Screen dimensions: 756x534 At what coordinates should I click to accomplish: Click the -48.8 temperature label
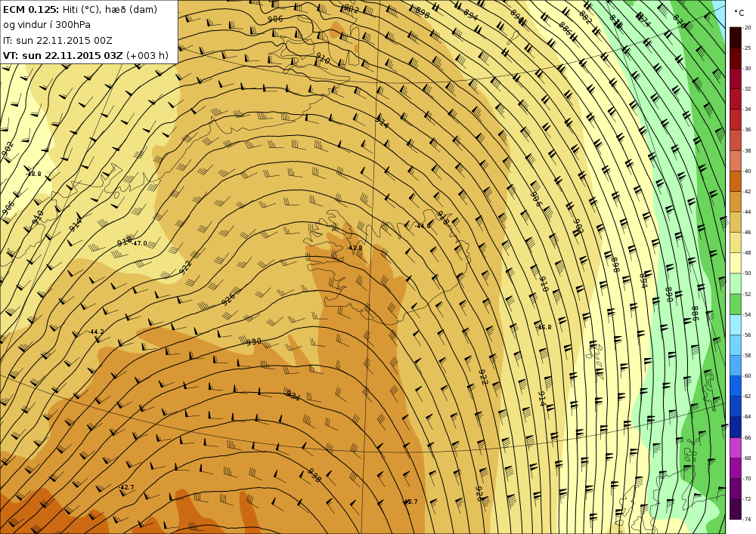coord(33,174)
